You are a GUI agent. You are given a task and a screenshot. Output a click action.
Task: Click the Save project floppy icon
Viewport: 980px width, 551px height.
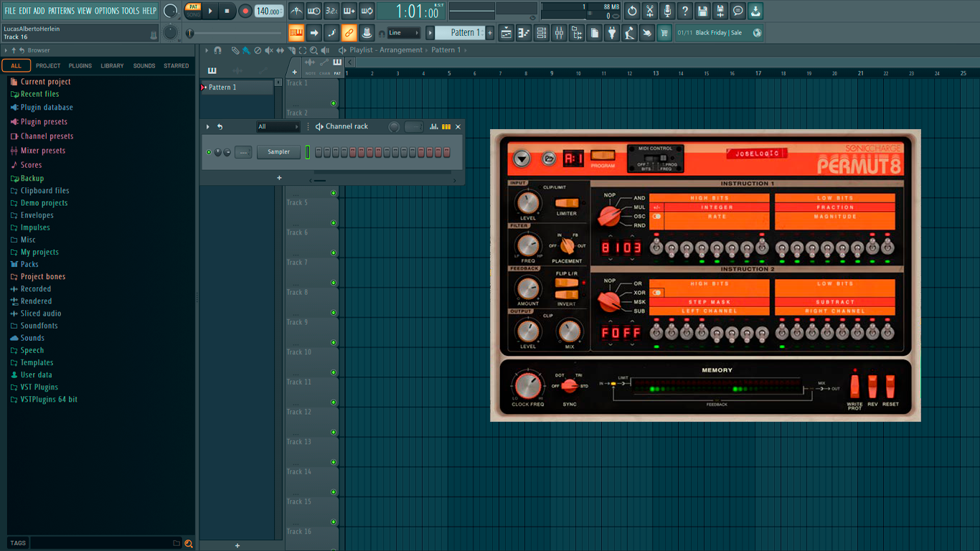(702, 11)
